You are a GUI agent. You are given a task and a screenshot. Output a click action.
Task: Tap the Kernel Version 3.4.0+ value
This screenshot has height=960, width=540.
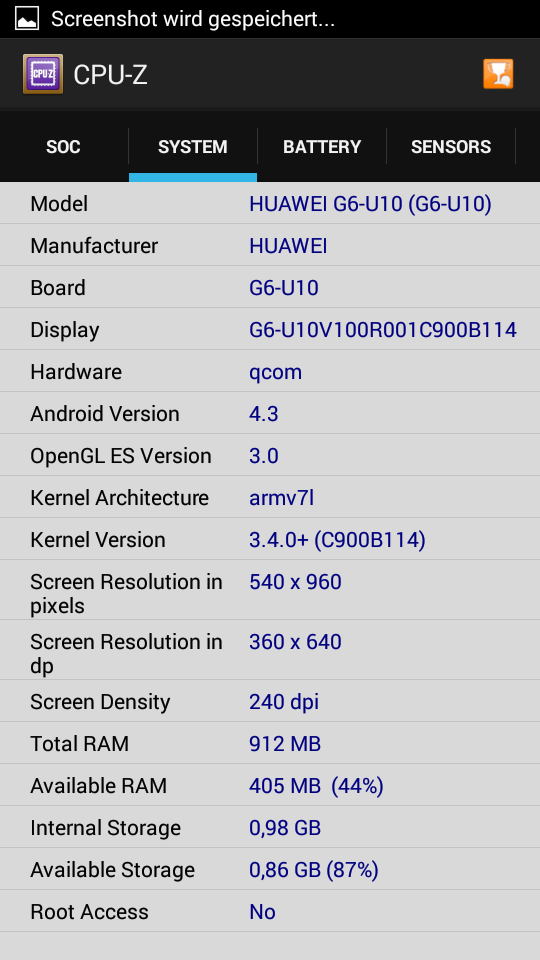point(337,539)
